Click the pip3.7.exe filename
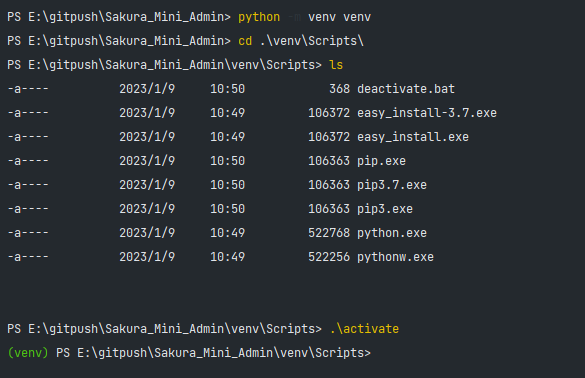Viewport: 585px width, 378px height. click(392, 185)
